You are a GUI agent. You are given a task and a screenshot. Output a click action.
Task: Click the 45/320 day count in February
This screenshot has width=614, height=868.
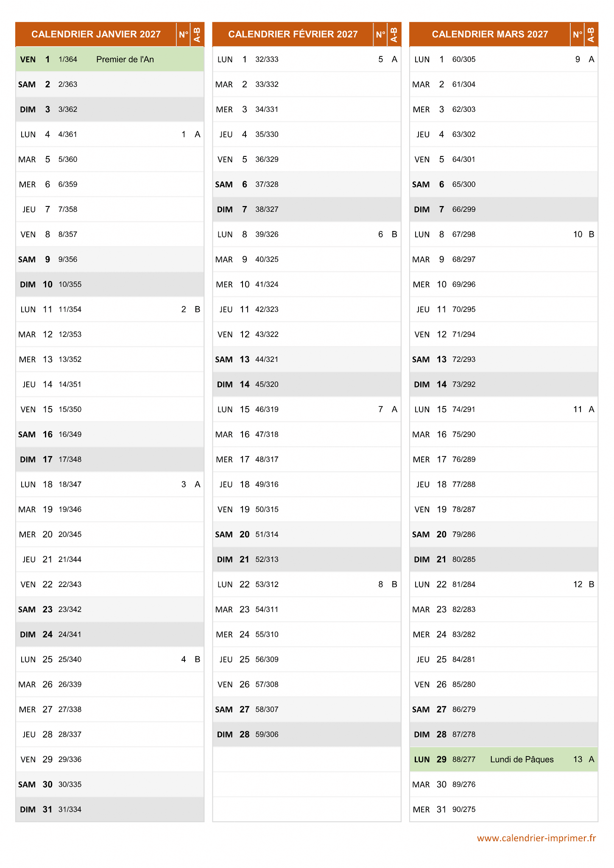pyautogui.click(x=267, y=384)
